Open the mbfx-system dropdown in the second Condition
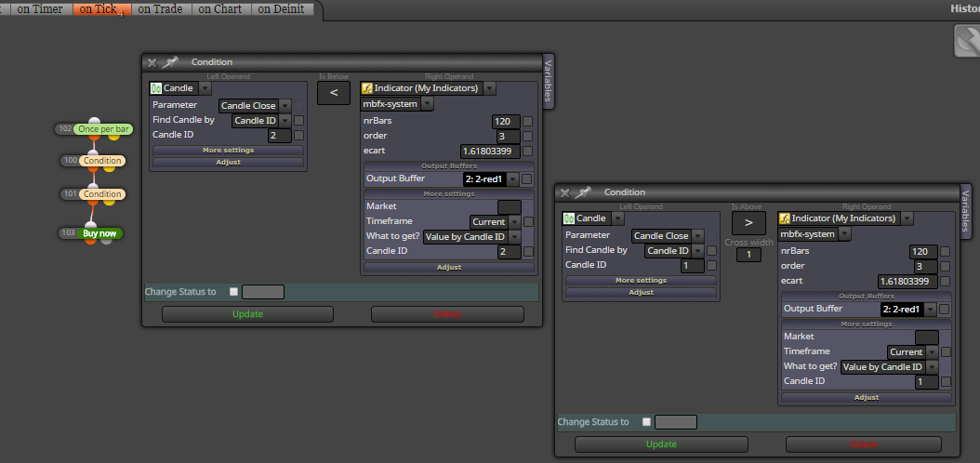The width and height of the screenshot is (980, 463). (x=844, y=233)
